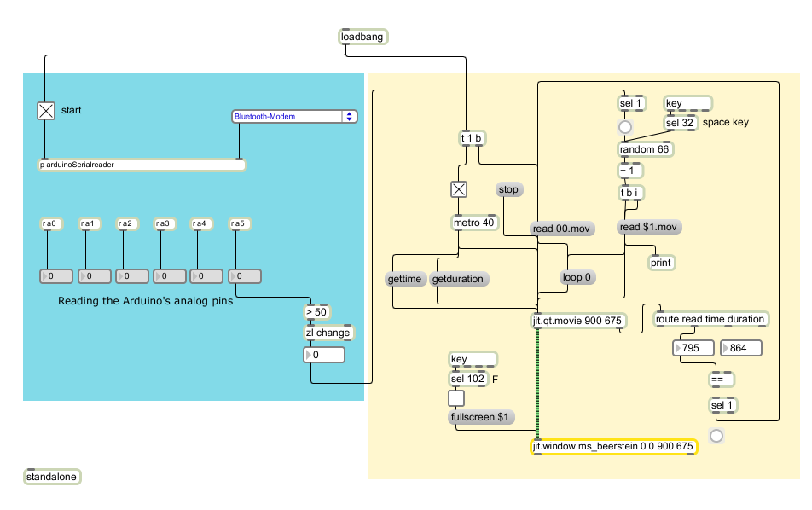The width and height of the screenshot is (812, 510).
Task: Toggle the fullscreen checkbox under sel 102
Action: pyautogui.click(x=456, y=398)
